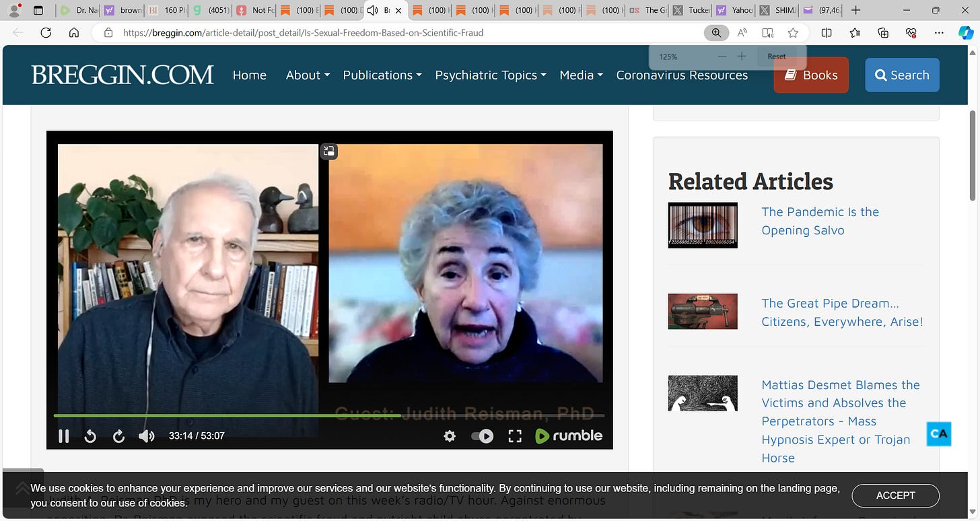Switch to the '160 Pl' tab
Screen dimensions: 980x521
coord(166,10)
